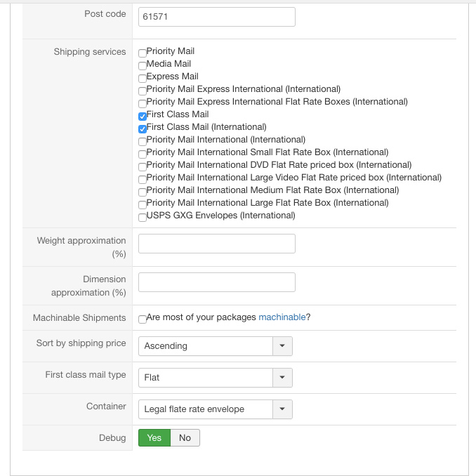Check Priority Mail International Medium Flat Rate Box
The height and width of the screenshot is (476, 476).
[x=143, y=192]
